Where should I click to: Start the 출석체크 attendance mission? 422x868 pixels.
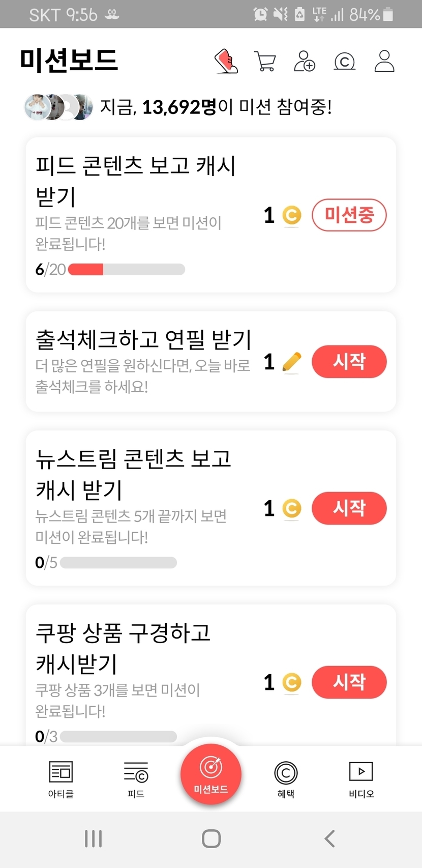tap(349, 362)
